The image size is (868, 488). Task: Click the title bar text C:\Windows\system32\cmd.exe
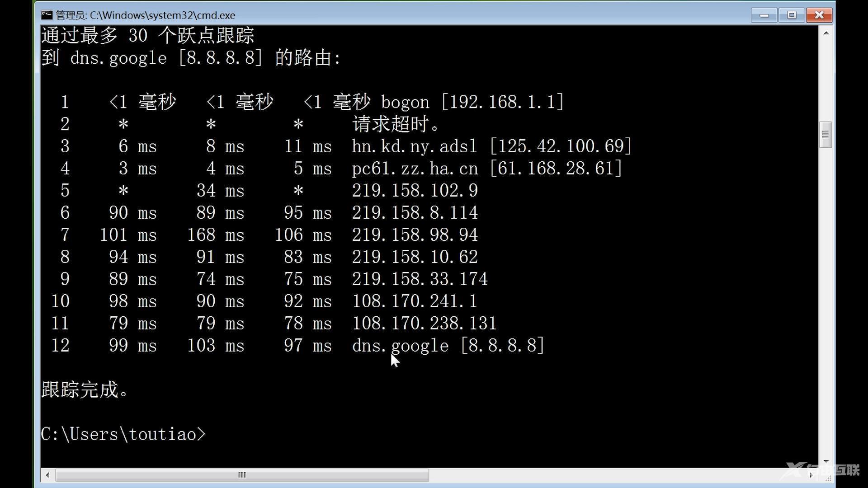point(162,15)
